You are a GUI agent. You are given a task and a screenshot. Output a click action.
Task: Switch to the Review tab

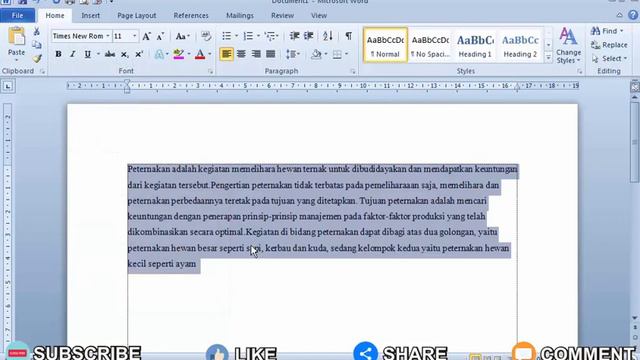tap(282, 16)
